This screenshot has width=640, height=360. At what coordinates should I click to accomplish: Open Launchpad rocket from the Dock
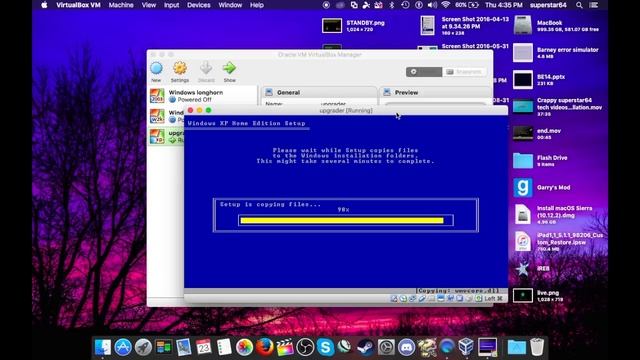point(143,347)
